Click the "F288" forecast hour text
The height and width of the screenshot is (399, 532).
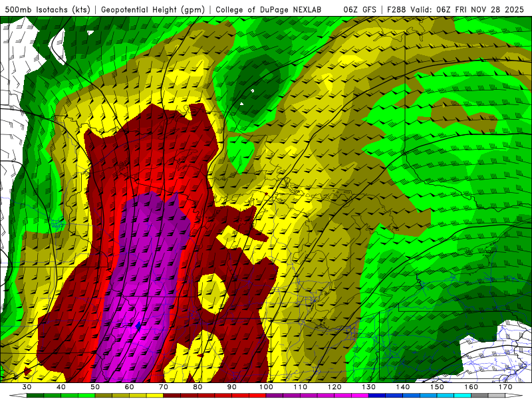(396, 9)
